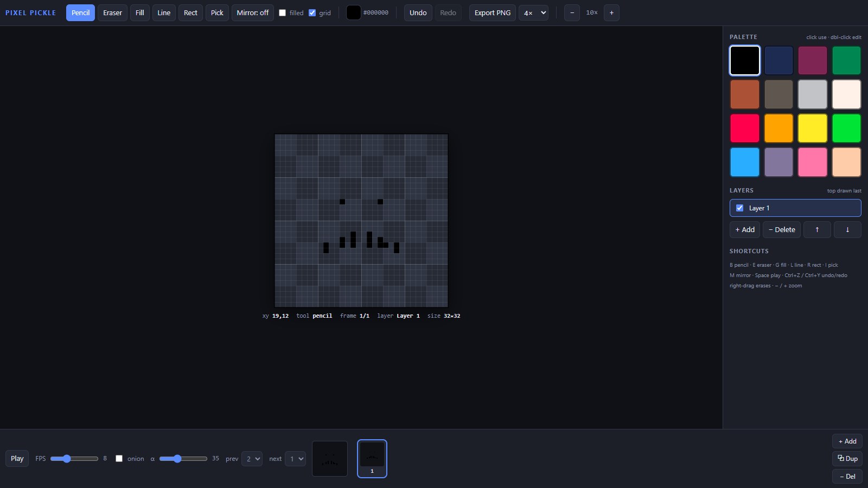Toggle Layer 1 visibility checkbox

[739, 208]
